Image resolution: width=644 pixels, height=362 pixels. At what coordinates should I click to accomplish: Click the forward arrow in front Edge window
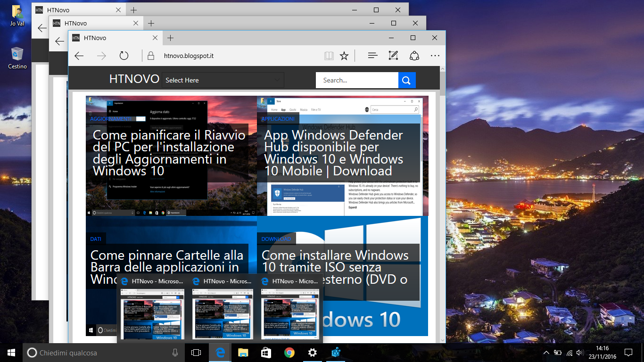101,56
